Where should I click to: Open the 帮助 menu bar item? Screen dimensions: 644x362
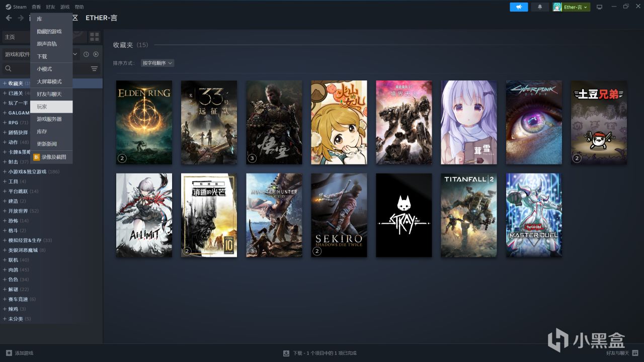pos(79,7)
